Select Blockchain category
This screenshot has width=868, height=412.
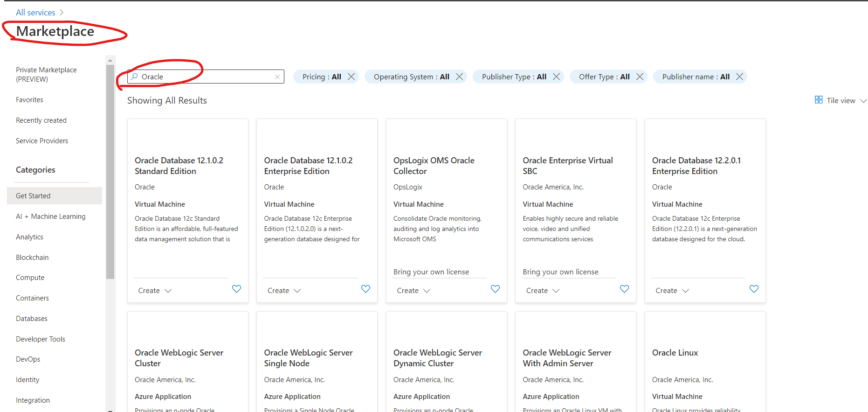pos(32,258)
